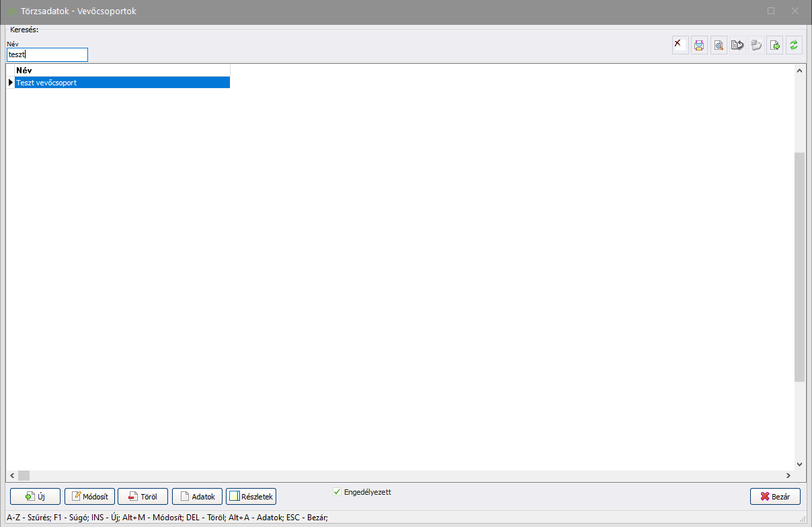Click the grayed-out open folder icon
This screenshot has width=812, height=527.
[x=756, y=45]
